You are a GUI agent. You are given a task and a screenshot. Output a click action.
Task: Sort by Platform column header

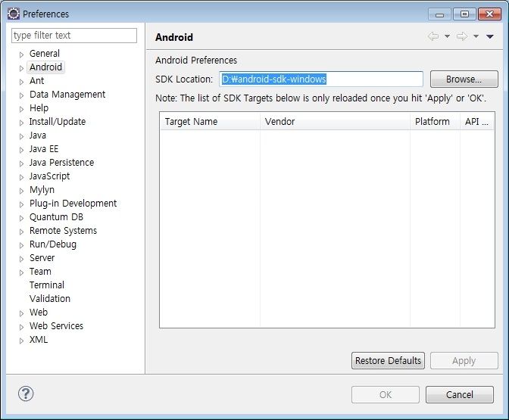pos(435,122)
